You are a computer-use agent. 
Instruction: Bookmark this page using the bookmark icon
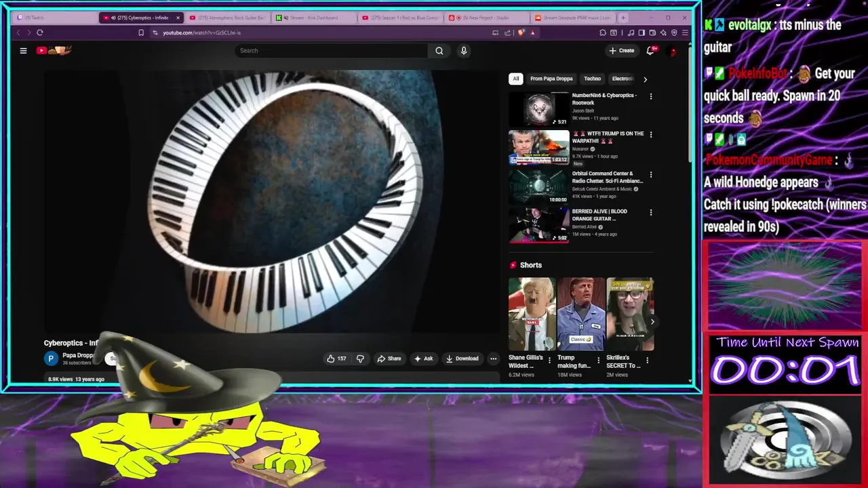tap(141, 33)
